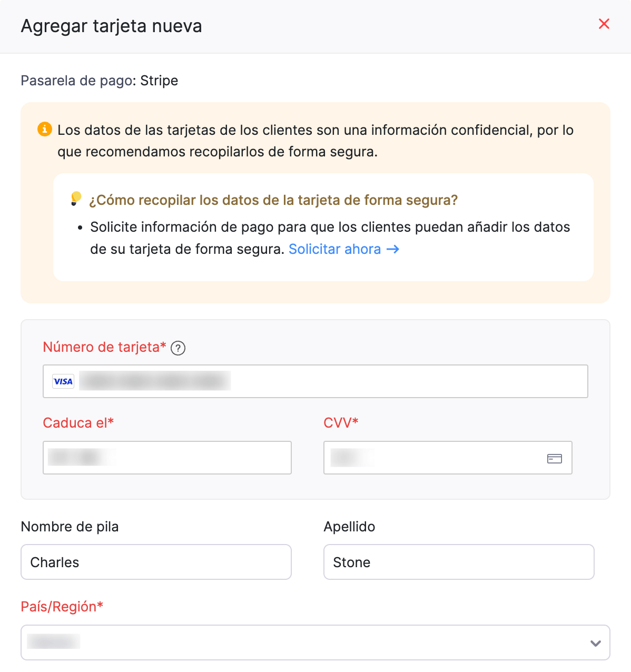Click the Agregar tarjeta nueva dialog title

point(111,26)
